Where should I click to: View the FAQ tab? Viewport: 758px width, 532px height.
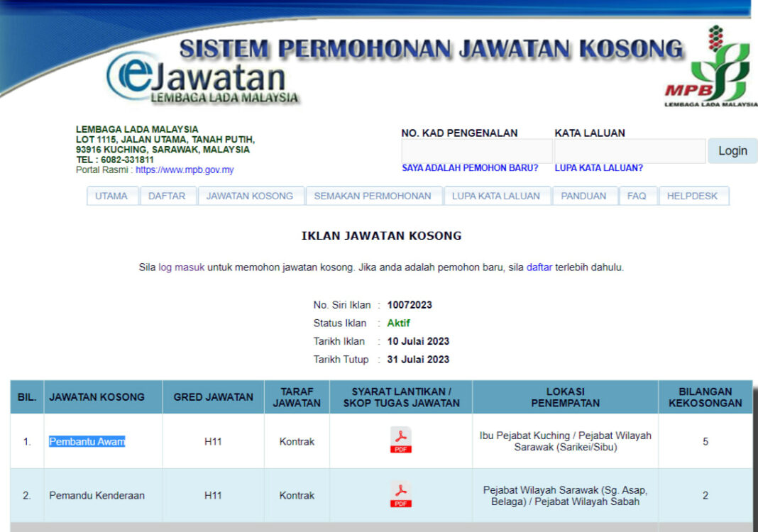[637, 196]
